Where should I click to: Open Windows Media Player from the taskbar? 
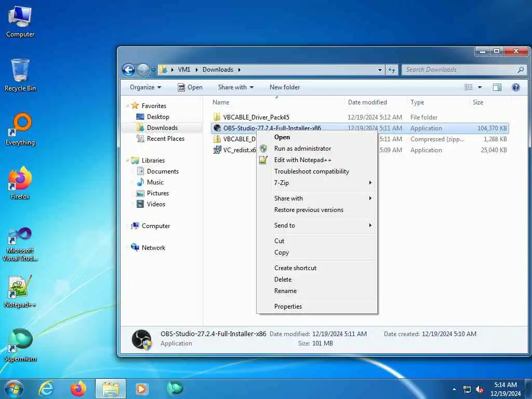141,389
